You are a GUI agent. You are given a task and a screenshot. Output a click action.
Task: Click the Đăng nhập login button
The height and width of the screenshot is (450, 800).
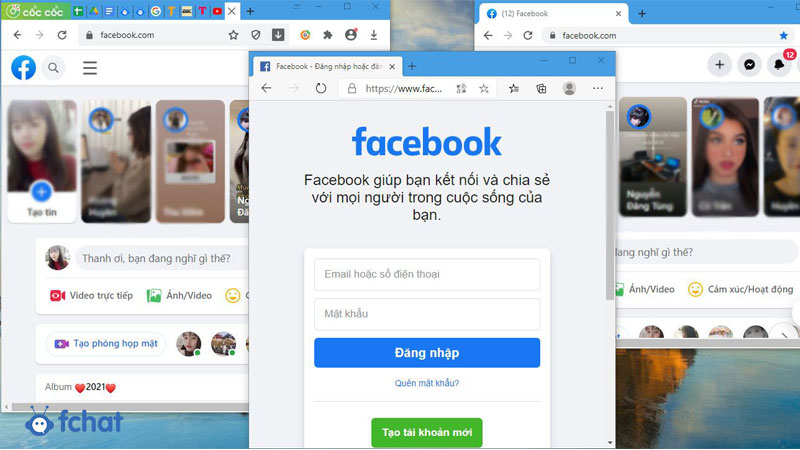click(x=427, y=353)
